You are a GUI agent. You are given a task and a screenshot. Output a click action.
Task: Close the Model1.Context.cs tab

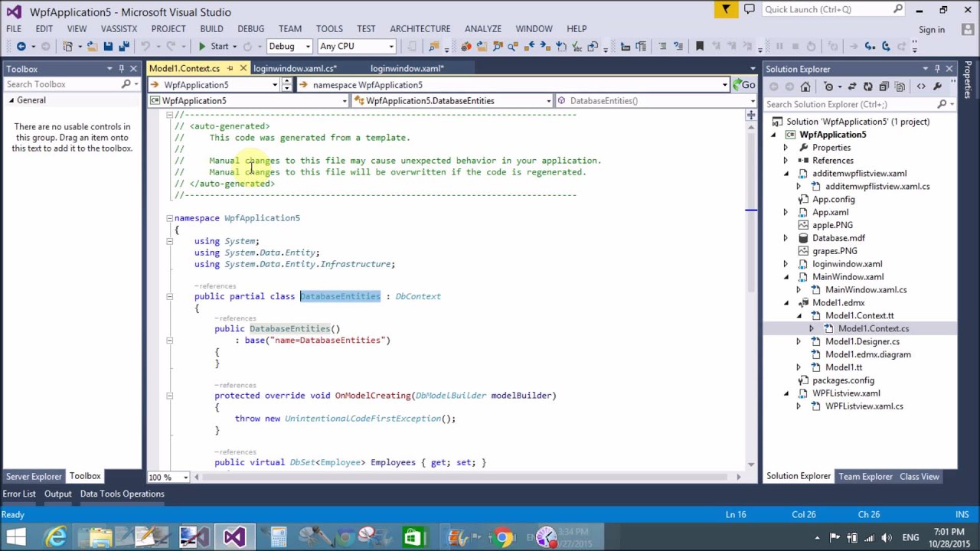[x=243, y=68]
